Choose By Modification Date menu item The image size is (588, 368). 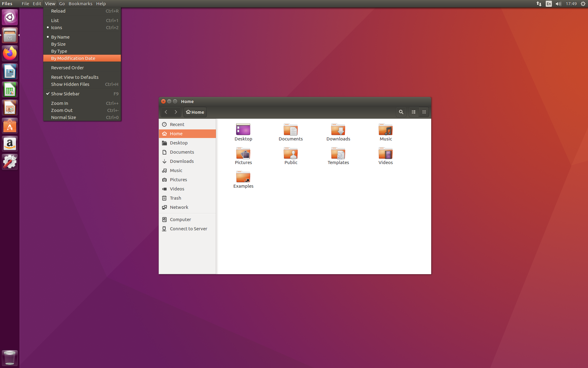(x=73, y=58)
